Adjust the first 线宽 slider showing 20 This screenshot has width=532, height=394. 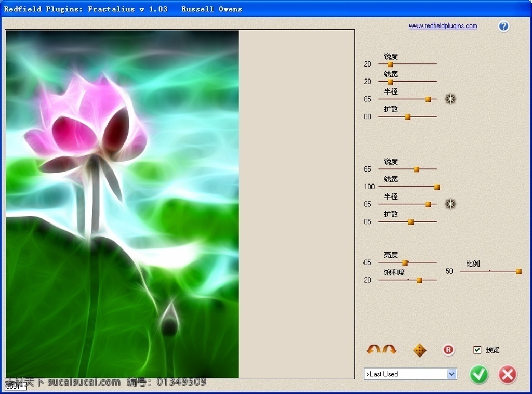point(407,82)
